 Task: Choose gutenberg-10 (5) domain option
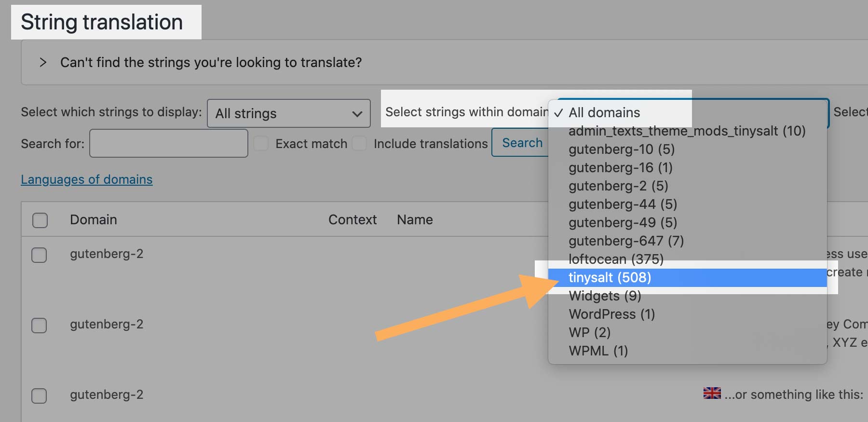688,149
